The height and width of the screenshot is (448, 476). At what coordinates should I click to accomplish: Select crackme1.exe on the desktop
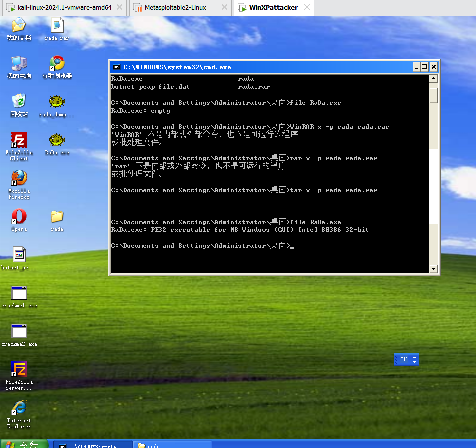pos(19,294)
